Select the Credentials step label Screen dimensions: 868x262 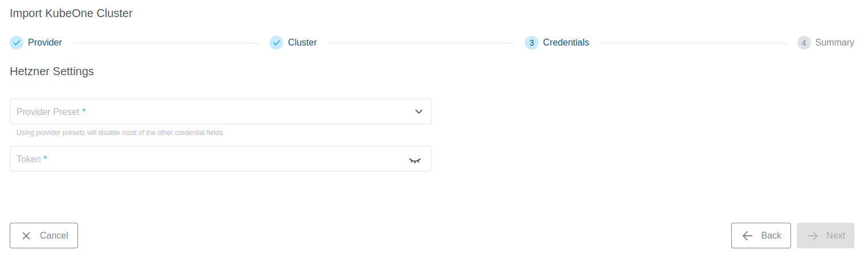(x=566, y=43)
